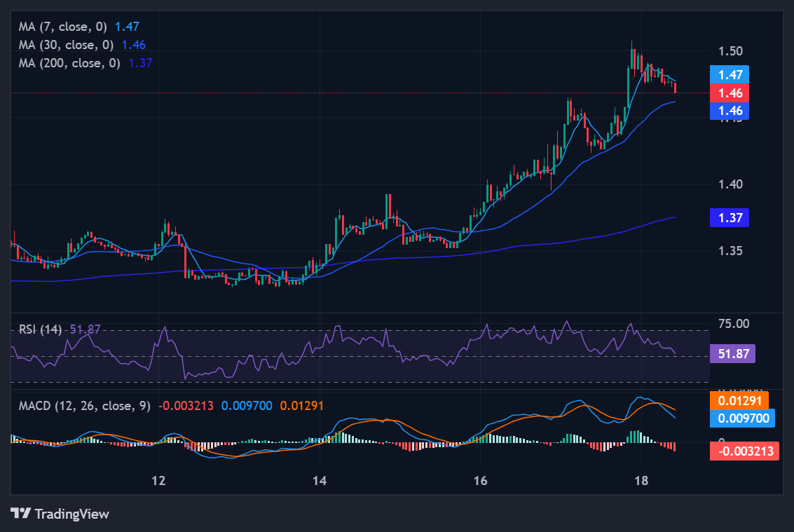Click the blue 0.009700 MACD axis tag
This screenshot has width=794, height=532.
tap(739, 418)
